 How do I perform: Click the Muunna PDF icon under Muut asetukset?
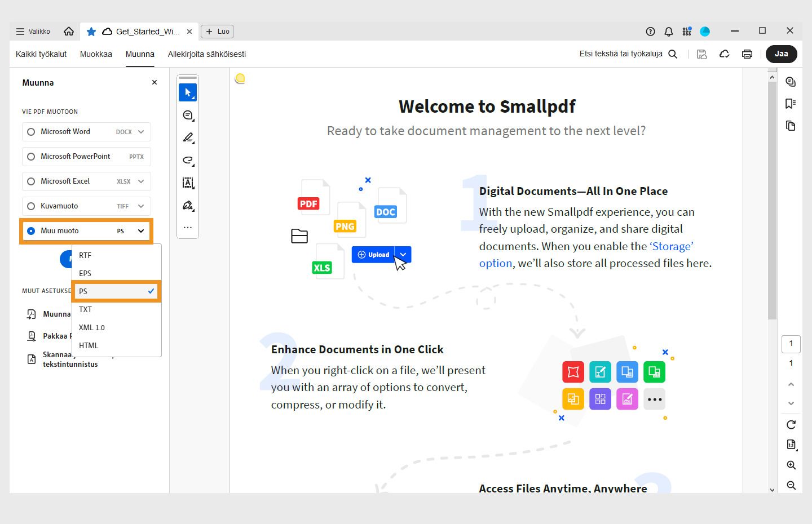[x=32, y=314]
